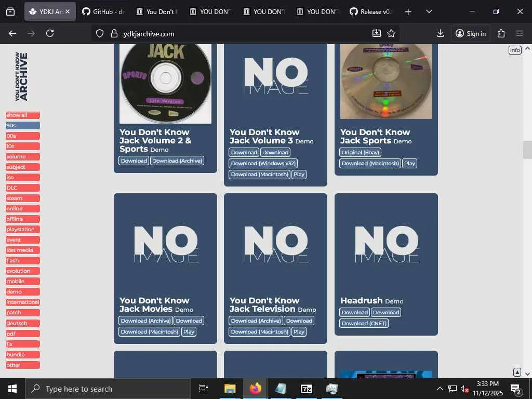Go back to previous page
The image size is (532, 399).
point(12,33)
